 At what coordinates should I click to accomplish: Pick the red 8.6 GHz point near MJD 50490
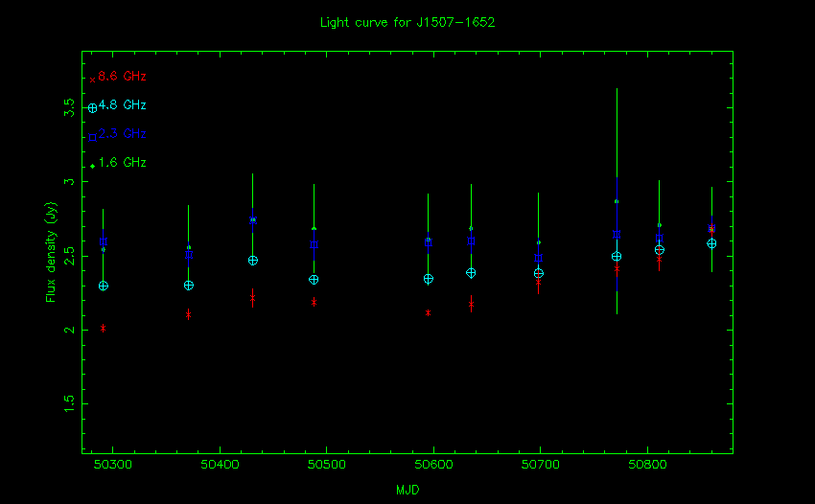pyautogui.click(x=314, y=302)
